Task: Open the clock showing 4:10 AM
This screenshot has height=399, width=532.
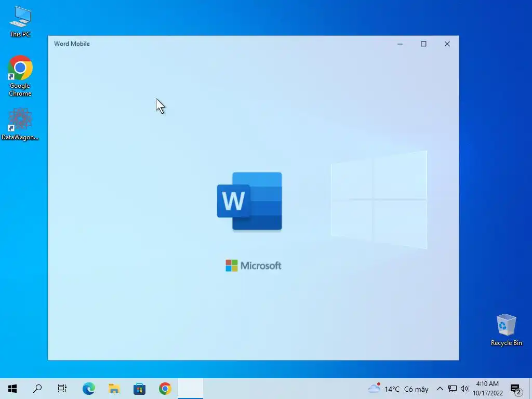Action: click(x=487, y=389)
